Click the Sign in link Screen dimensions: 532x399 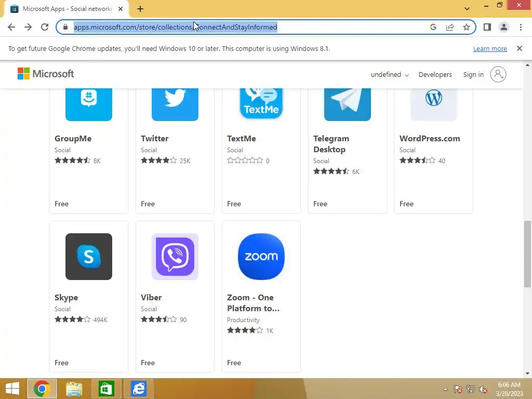(473, 75)
